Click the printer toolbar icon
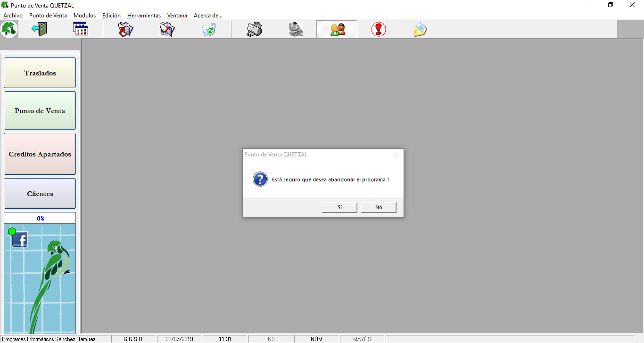Screen dimensions: 644x343 pyautogui.click(x=254, y=30)
